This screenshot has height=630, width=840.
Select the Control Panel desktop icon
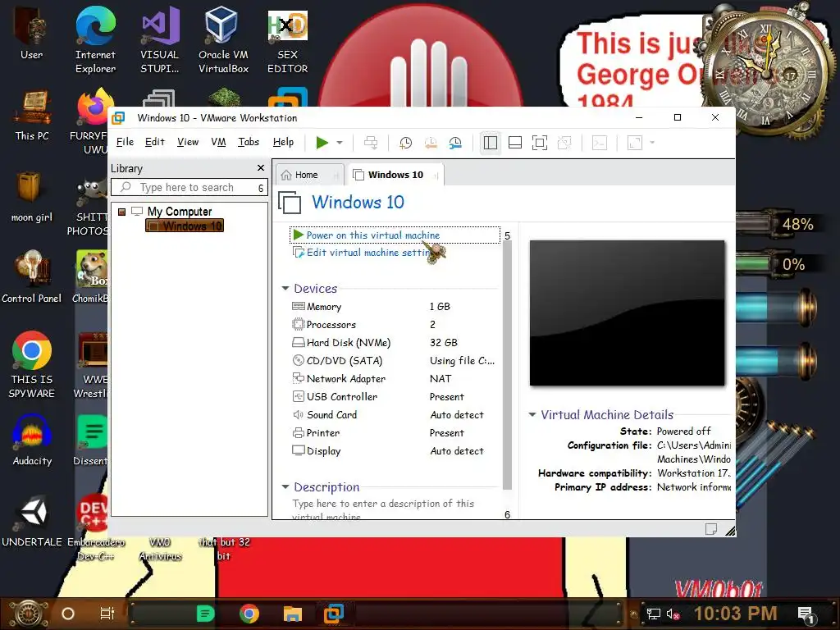point(32,277)
